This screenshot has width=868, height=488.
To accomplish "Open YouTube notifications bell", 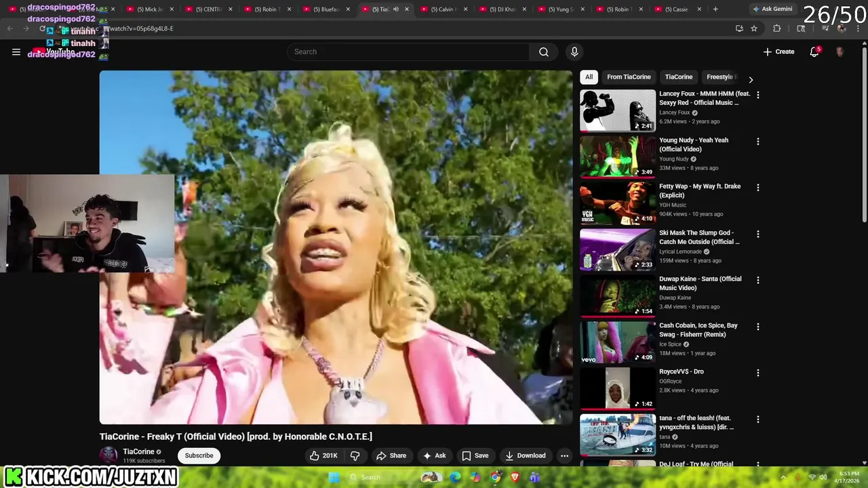I will point(814,52).
